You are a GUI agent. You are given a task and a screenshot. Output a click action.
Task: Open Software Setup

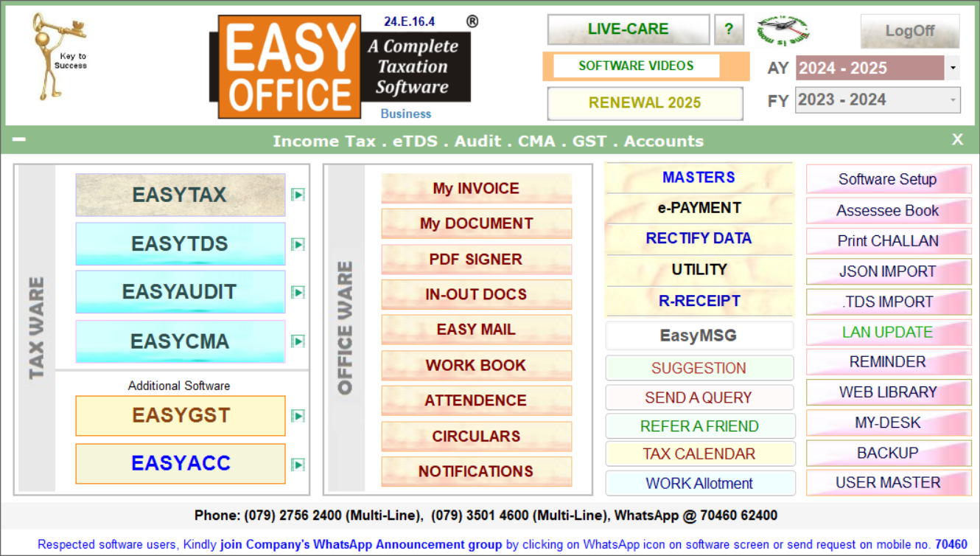(x=889, y=179)
